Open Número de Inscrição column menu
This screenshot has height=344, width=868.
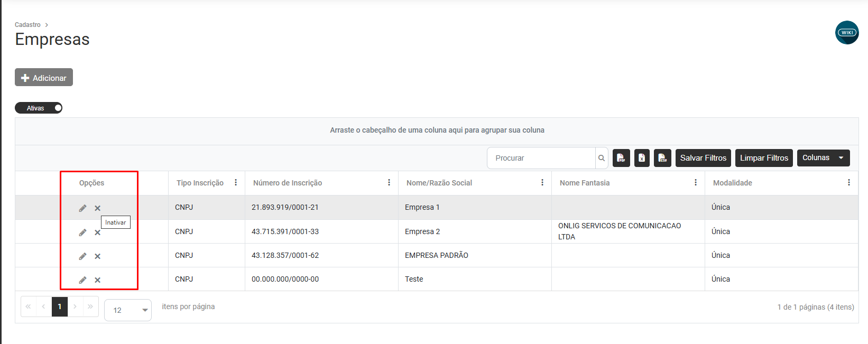point(389,183)
